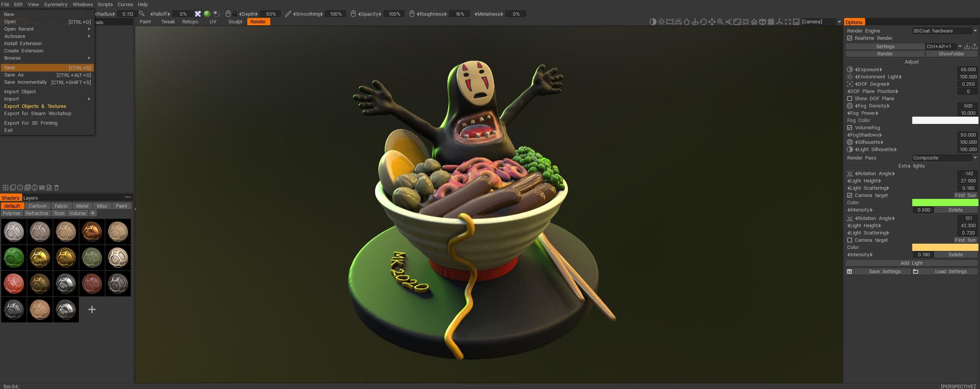Expand the Import submenu
This screenshot has width=980, height=389.
click(x=47, y=99)
